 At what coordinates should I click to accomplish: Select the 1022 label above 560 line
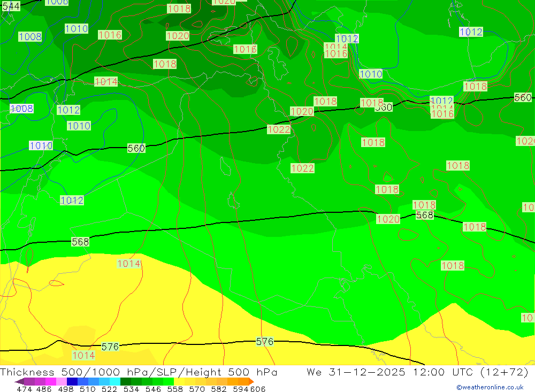pyautogui.click(x=279, y=129)
